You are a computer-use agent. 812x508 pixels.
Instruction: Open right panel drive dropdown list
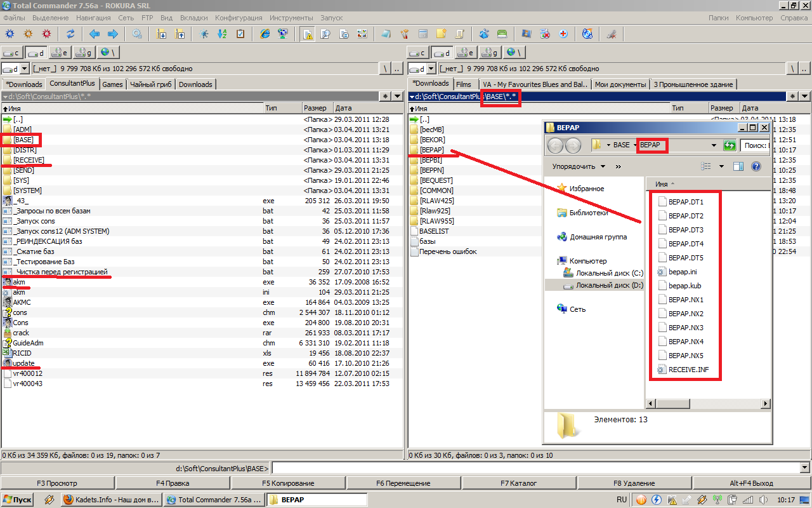[431, 69]
